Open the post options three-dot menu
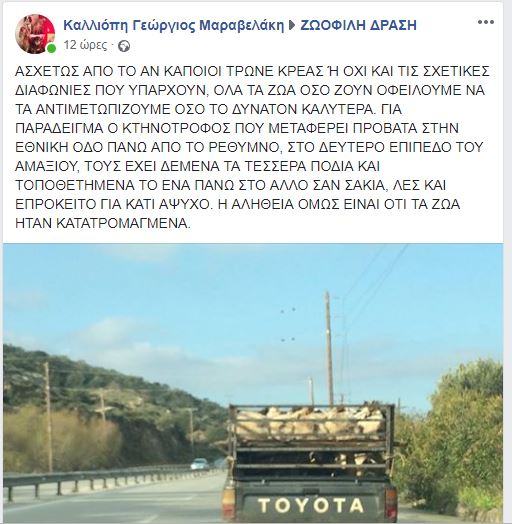The image size is (512, 524). coord(486,22)
